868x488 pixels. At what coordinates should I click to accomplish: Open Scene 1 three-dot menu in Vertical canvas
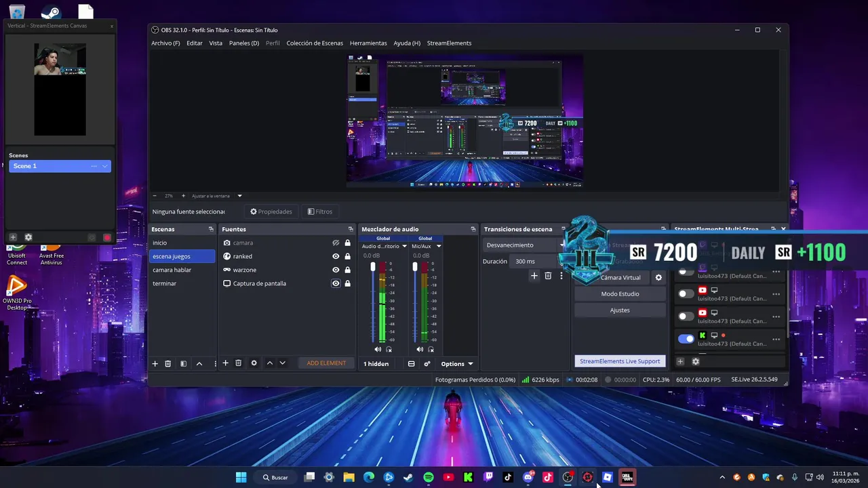pyautogui.click(x=94, y=166)
